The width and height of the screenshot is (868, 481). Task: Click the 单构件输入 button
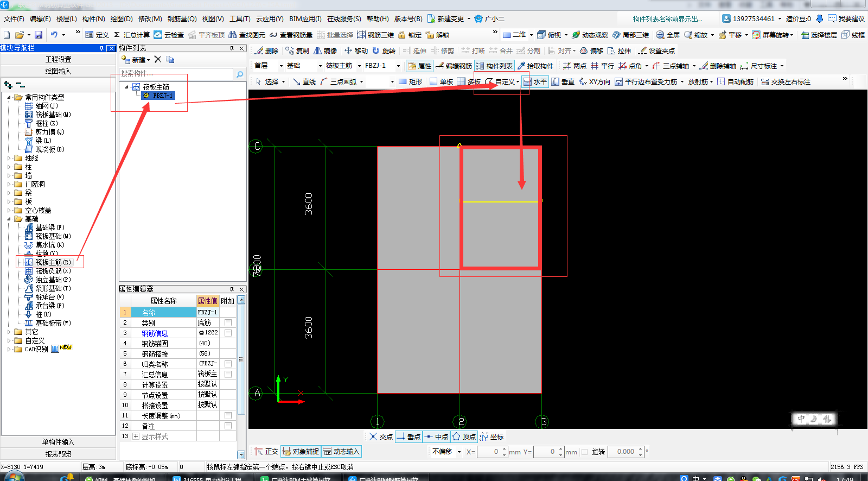(x=58, y=442)
